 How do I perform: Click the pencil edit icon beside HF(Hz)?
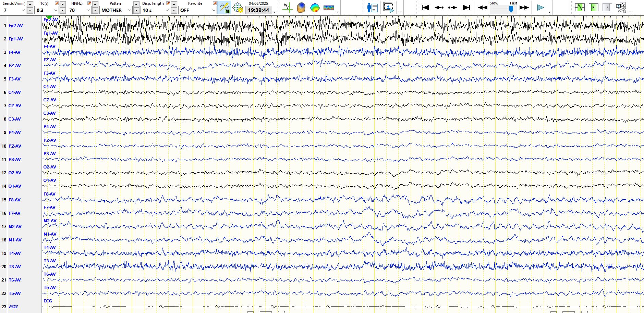coord(89,3)
